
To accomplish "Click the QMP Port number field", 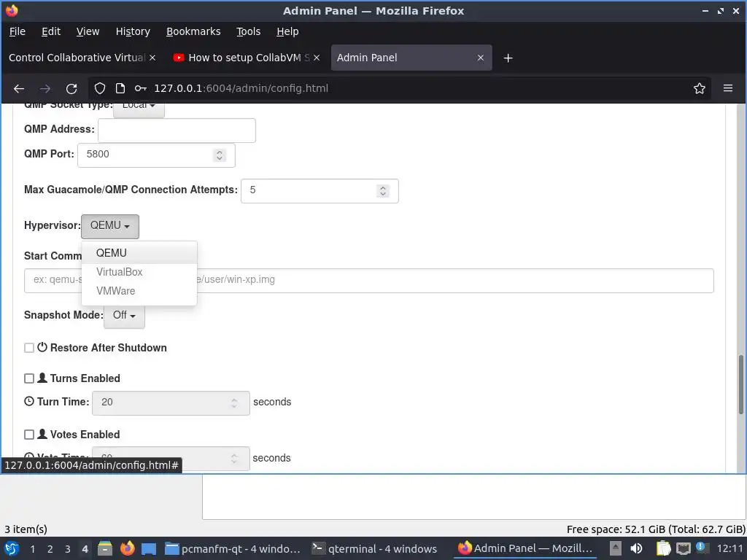I will (156, 155).
